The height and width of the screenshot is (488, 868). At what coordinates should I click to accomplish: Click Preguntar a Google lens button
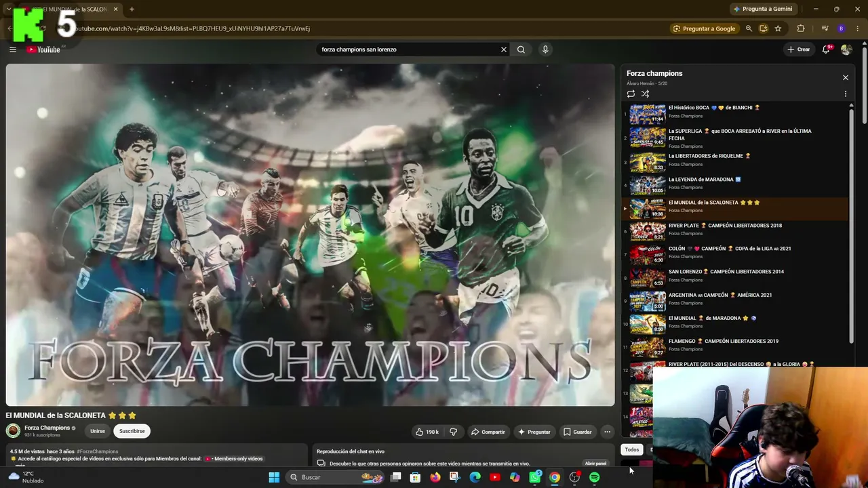704,28
